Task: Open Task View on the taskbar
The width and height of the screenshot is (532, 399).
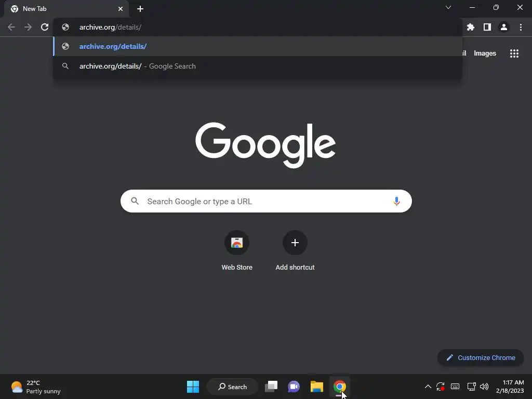Action: (271, 387)
